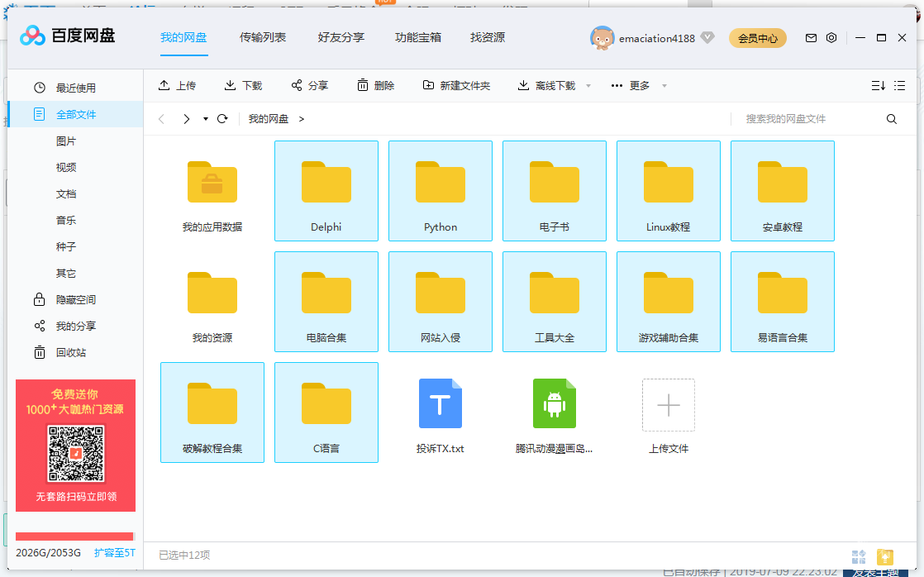The image size is (924, 577).
Task: Go forward with the right arrow
Action: click(x=186, y=119)
